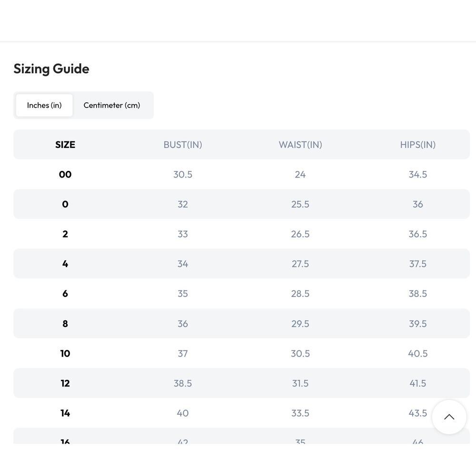
Task: Select the size 2 row label
Action: (65, 234)
